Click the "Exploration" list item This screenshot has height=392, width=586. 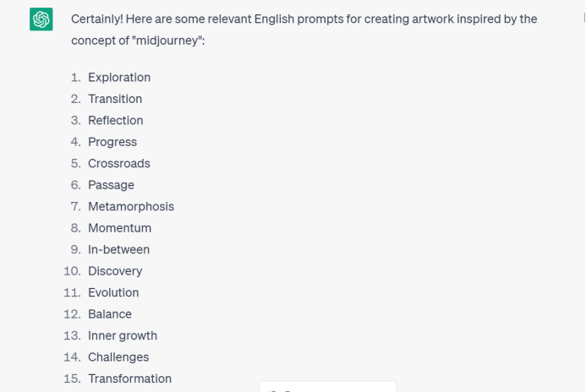tap(119, 78)
